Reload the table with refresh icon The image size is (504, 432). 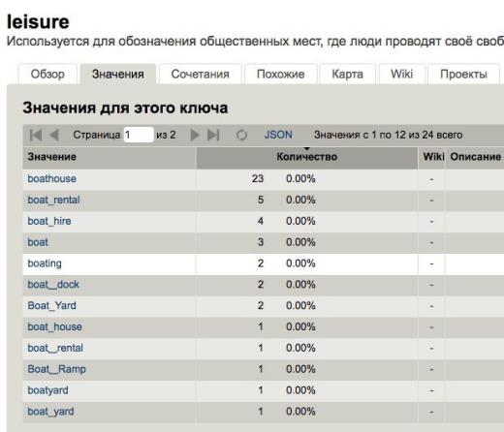coord(241,135)
